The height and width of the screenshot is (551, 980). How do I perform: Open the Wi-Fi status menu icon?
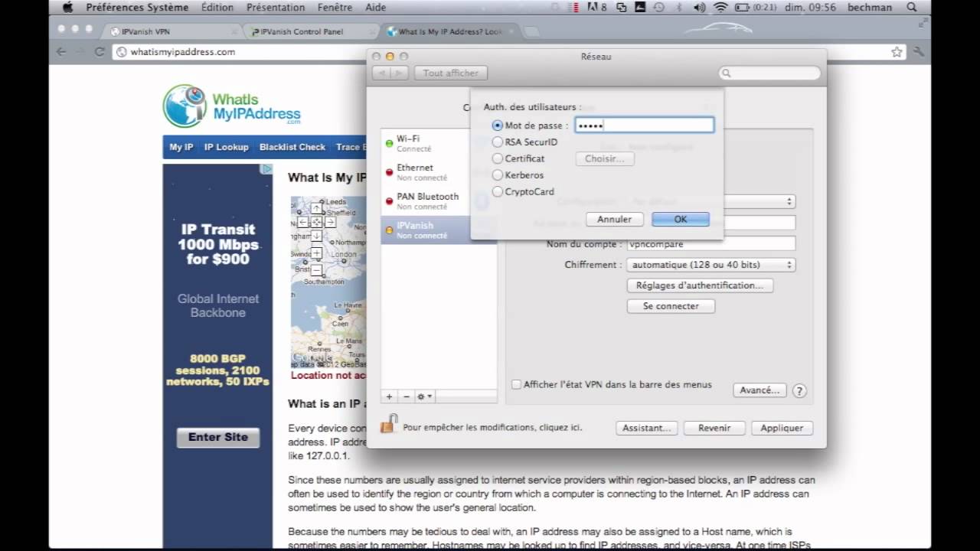click(720, 8)
